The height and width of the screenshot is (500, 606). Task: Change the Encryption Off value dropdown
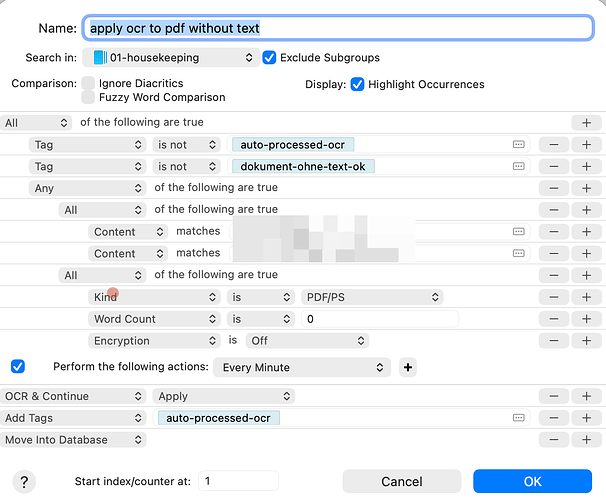[307, 341]
